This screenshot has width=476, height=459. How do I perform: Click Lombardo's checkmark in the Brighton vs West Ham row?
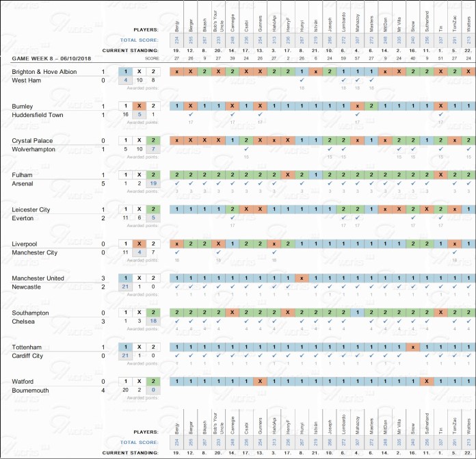(343, 80)
